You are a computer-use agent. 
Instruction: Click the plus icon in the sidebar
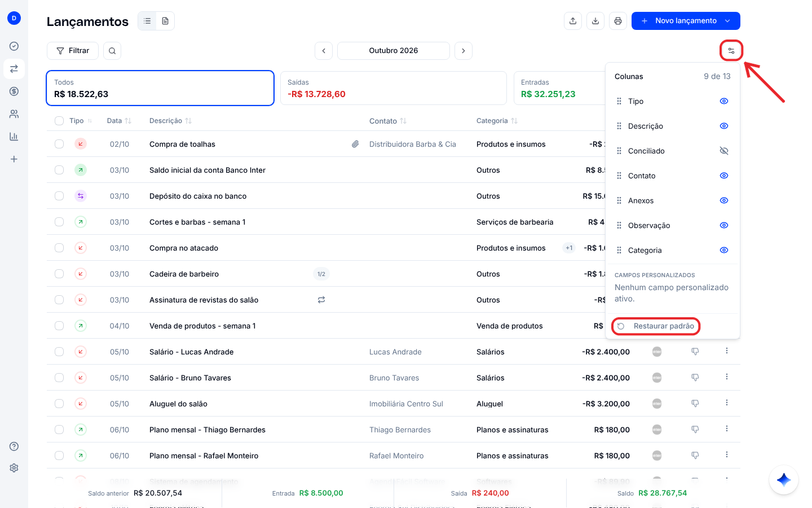coord(14,159)
